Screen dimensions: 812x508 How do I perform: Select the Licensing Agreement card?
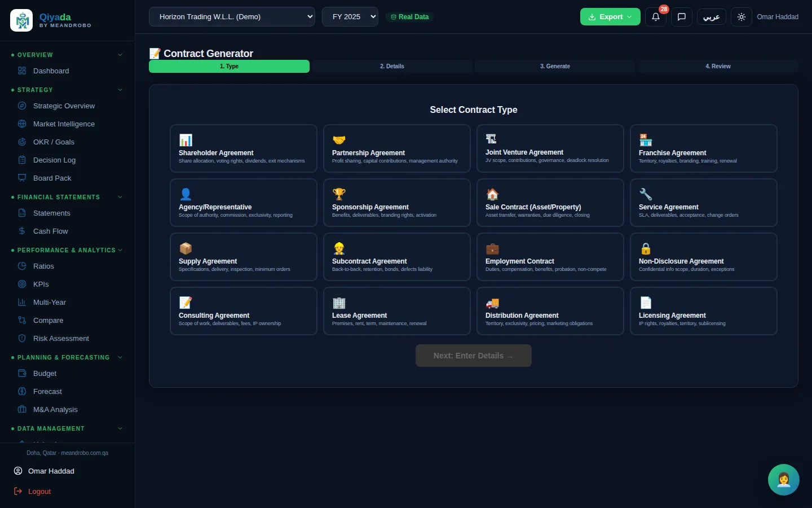(704, 311)
